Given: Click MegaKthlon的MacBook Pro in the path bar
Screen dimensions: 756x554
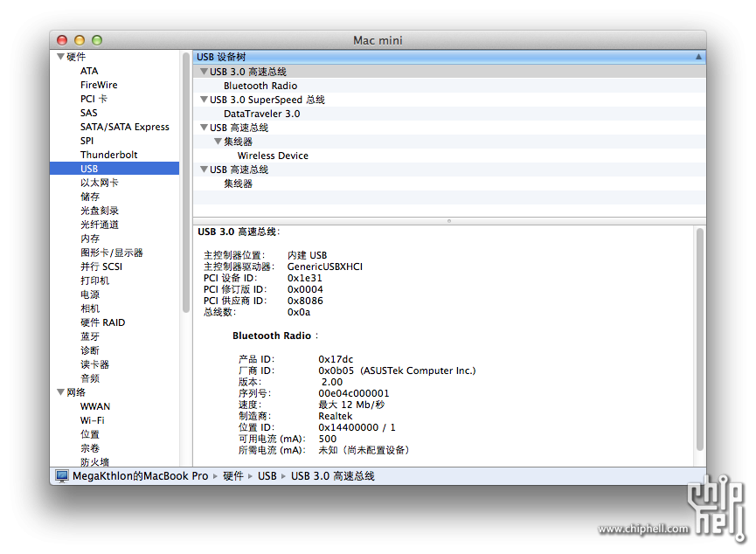Looking at the screenshot, I should (141, 476).
